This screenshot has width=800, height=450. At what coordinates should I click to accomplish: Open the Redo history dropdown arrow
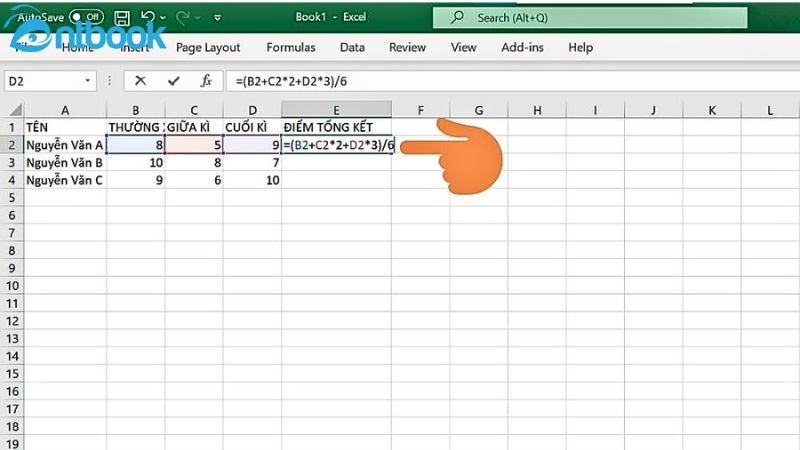click(x=198, y=18)
